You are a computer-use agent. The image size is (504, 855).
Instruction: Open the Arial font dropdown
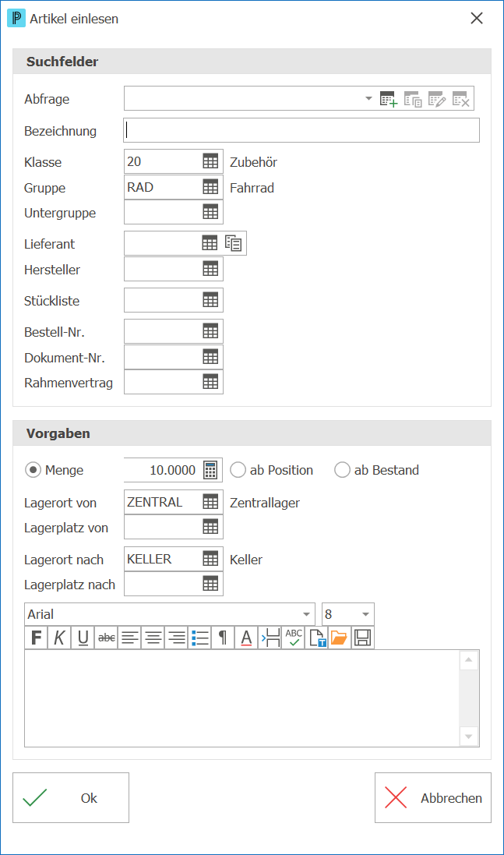pos(307,614)
